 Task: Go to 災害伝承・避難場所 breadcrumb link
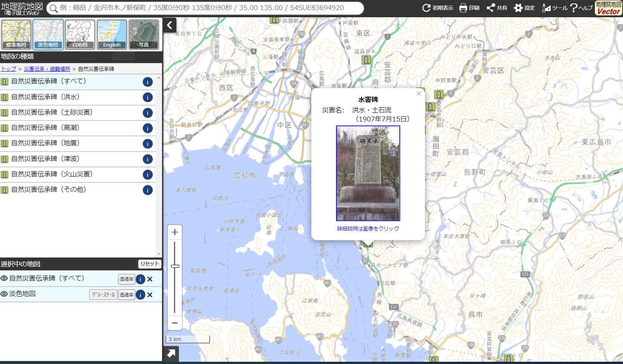click(47, 69)
